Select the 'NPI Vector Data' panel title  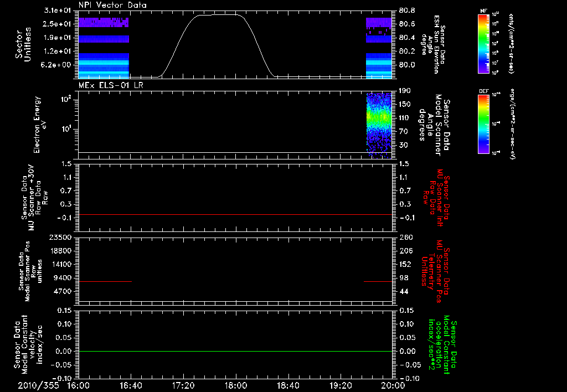pyautogui.click(x=112, y=5)
